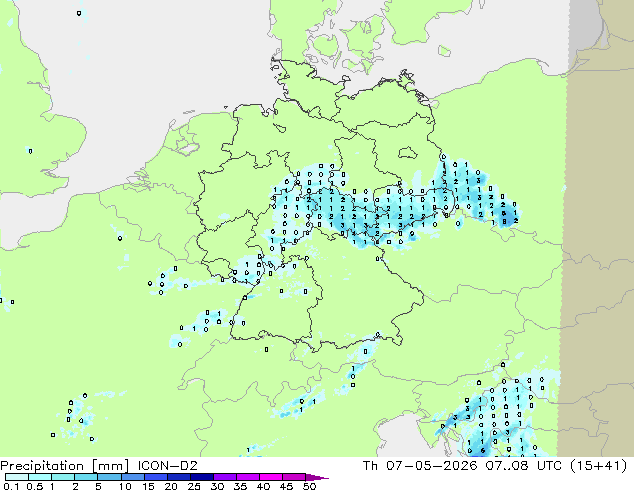The image size is (634, 490).
Task: Click the '40' legend scale label
Action: point(263,486)
